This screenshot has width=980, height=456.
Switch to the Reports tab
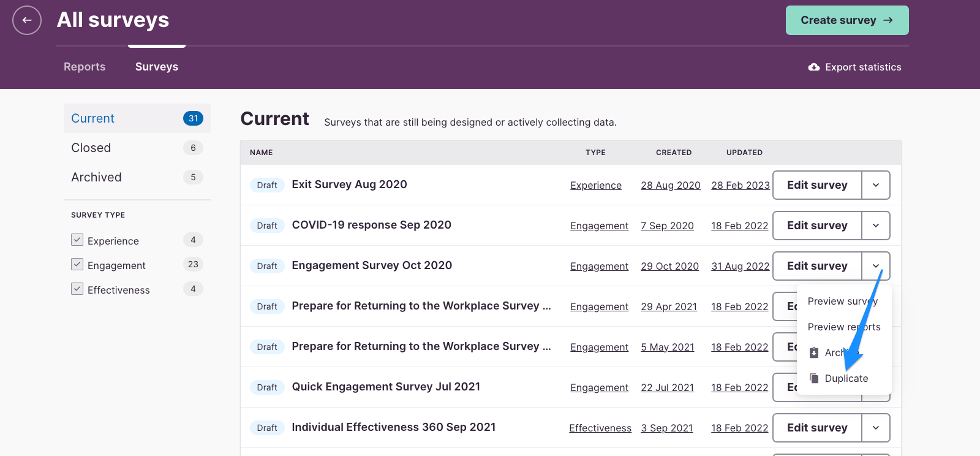85,67
